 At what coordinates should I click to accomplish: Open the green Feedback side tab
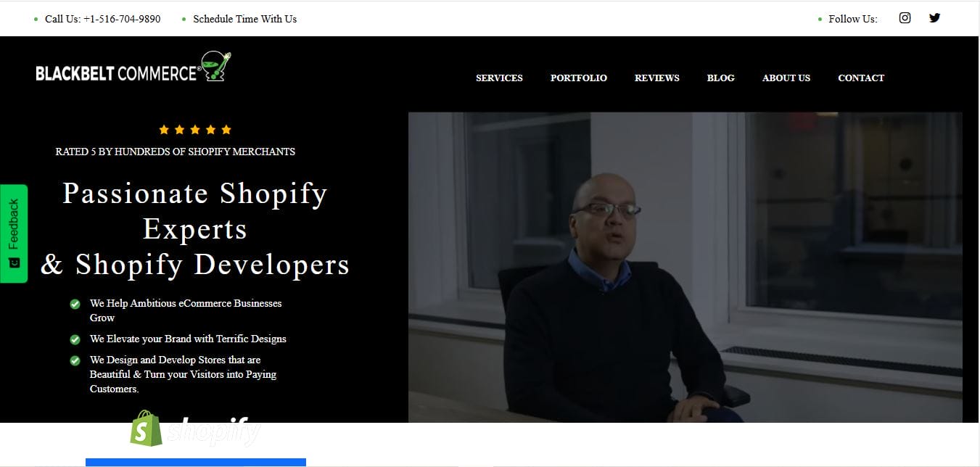[14, 233]
